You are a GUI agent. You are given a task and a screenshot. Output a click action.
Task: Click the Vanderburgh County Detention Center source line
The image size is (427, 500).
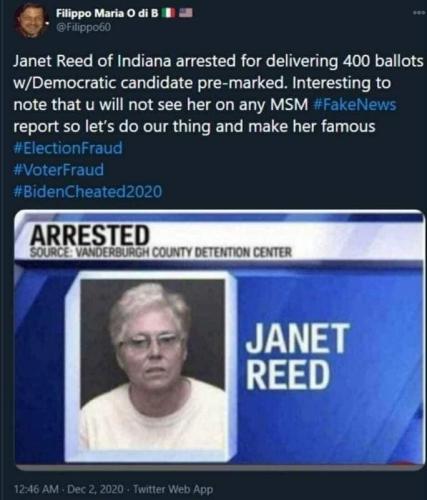click(161, 252)
